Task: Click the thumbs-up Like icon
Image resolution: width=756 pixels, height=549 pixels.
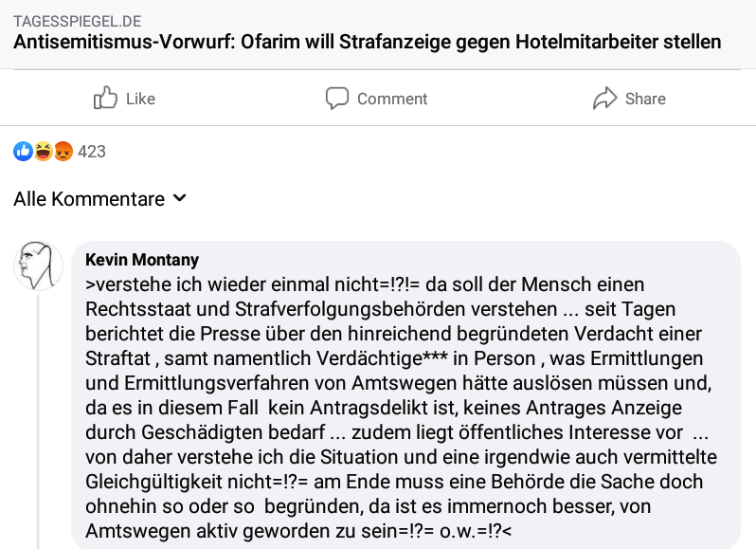Action: tap(105, 98)
